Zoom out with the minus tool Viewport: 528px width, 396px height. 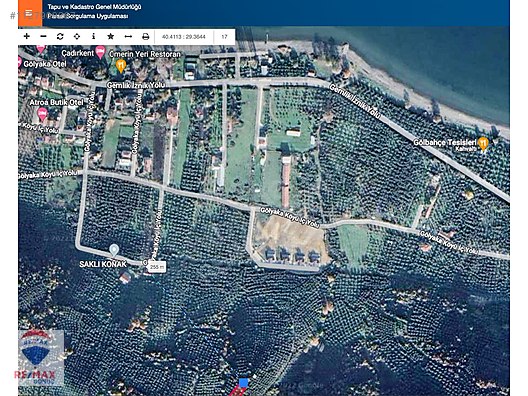[43, 36]
